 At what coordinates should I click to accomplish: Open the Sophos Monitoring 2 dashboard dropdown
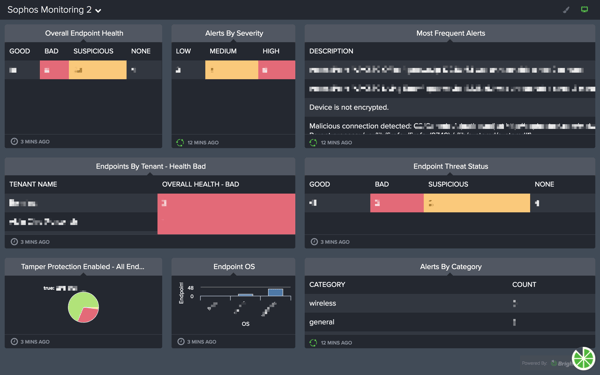[x=54, y=10]
